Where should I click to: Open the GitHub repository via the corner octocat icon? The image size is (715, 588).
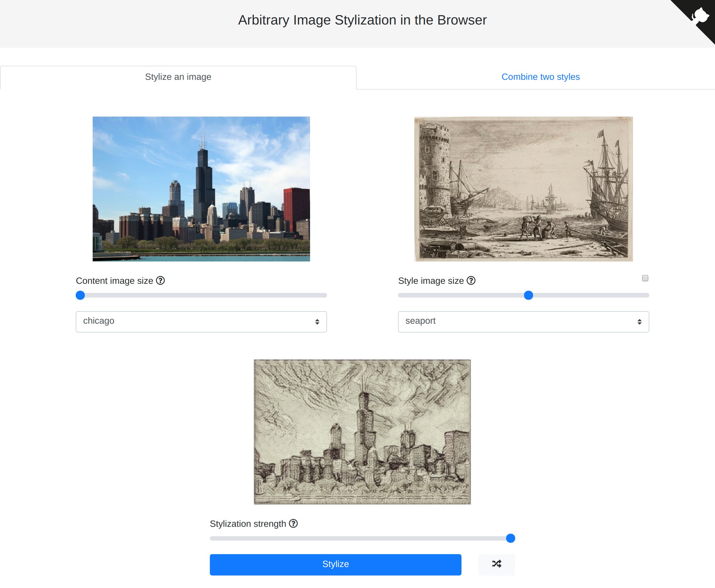click(701, 15)
